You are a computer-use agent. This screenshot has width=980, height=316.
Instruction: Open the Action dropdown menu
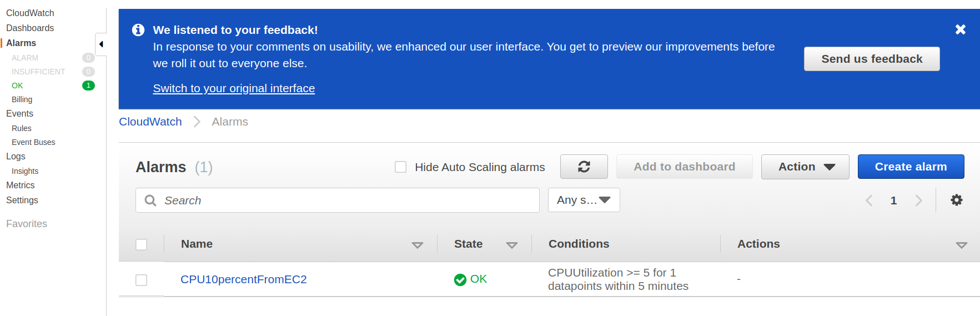[x=805, y=167]
